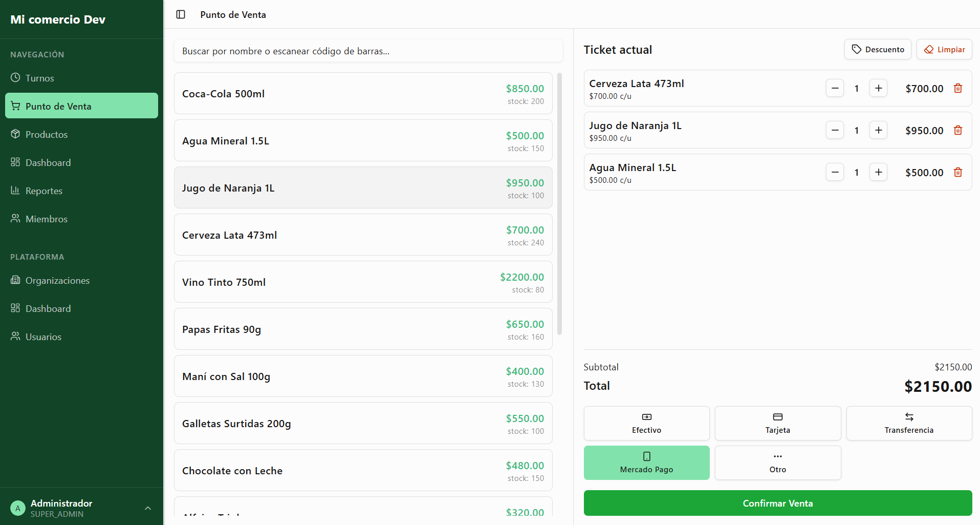Image resolution: width=980 pixels, height=525 pixels.
Task: Select Punto de Venta navigation item
Action: pos(81,106)
